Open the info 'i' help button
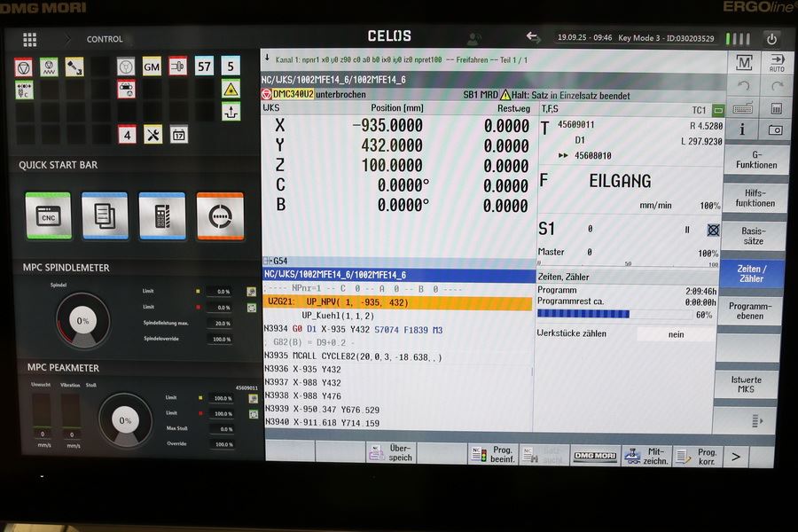 pos(742,129)
